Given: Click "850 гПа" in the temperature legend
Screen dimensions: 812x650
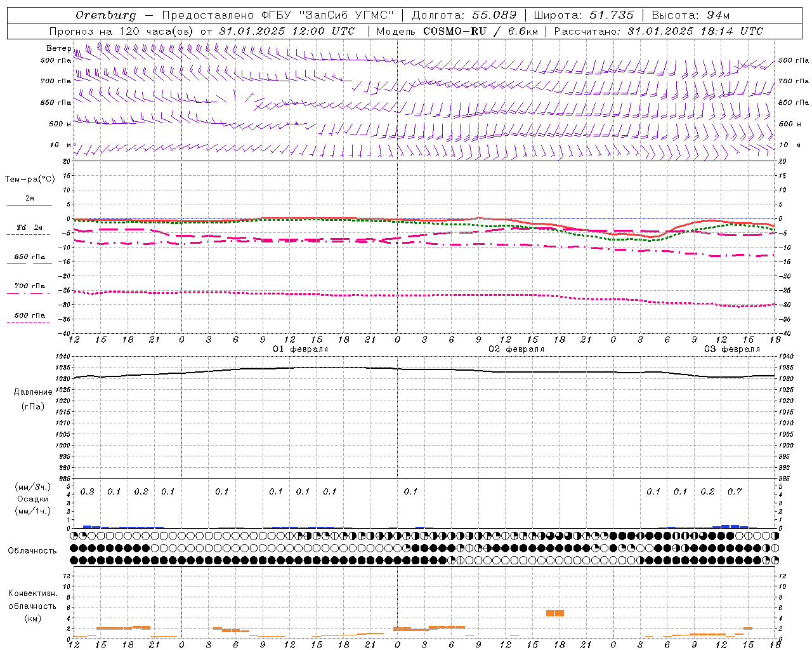Looking at the screenshot, I should click(x=30, y=257).
